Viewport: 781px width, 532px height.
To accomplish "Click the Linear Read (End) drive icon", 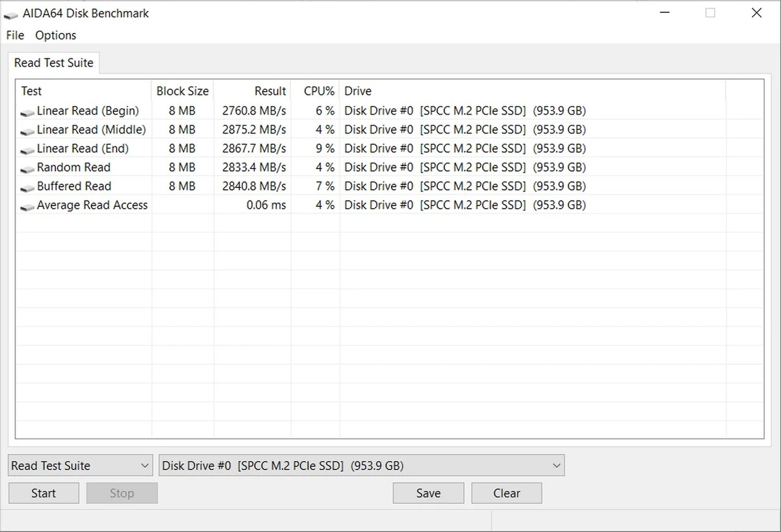I will point(27,150).
